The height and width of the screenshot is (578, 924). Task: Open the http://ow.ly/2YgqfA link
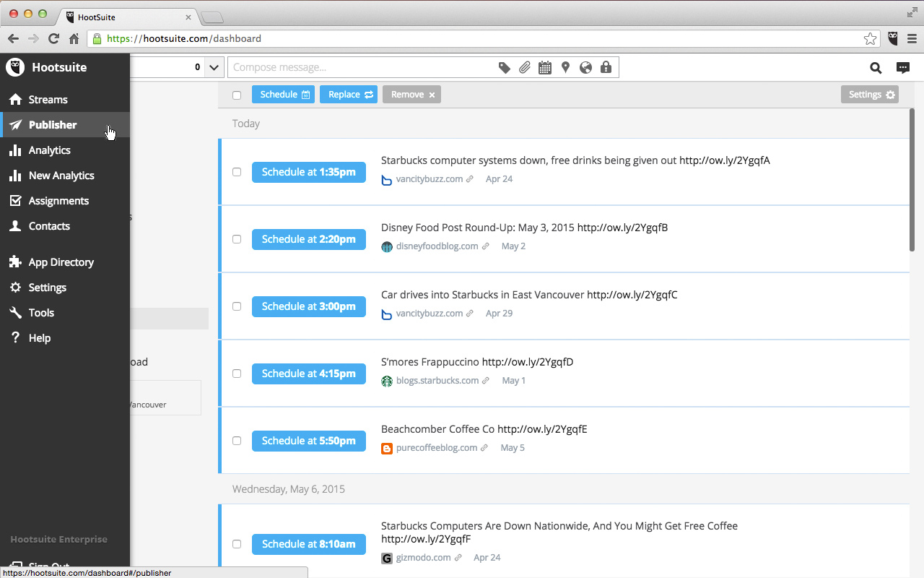tap(725, 160)
